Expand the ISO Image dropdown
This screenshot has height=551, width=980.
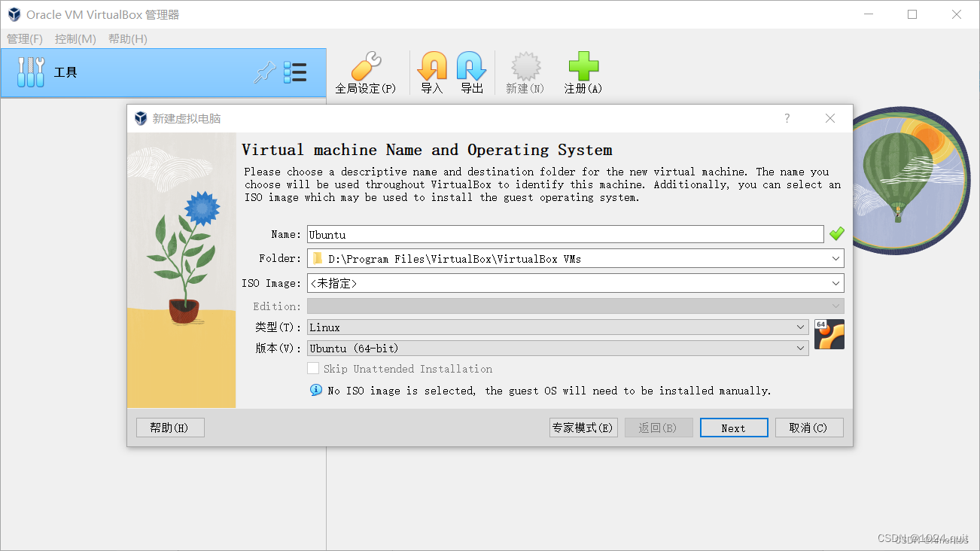(x=836, y=283)
